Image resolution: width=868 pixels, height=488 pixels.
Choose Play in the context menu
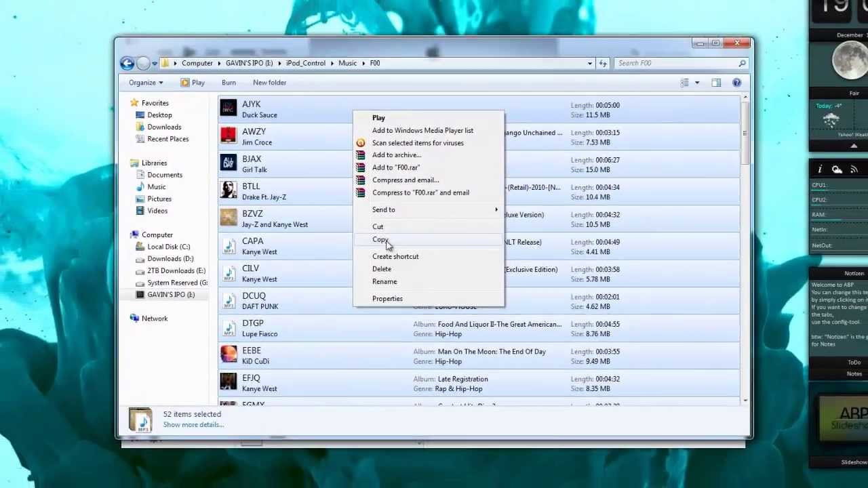pyautogui.click(x=429, y=118)
